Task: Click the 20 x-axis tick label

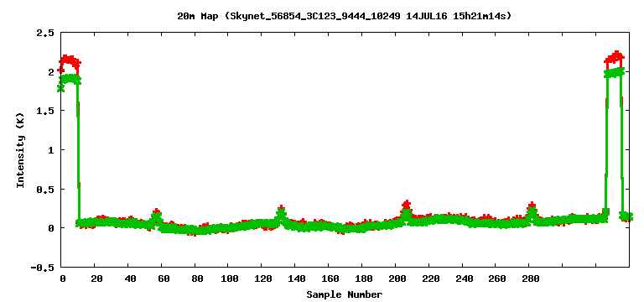Action: pos(96,279)
